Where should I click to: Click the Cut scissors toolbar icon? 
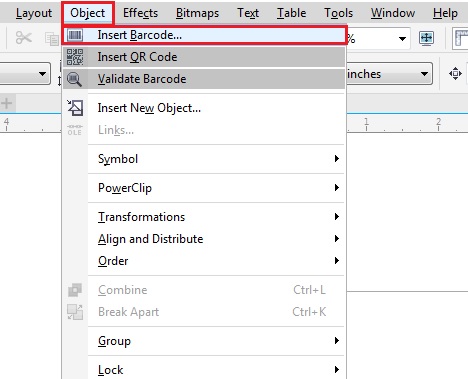[x=24, y=38]
